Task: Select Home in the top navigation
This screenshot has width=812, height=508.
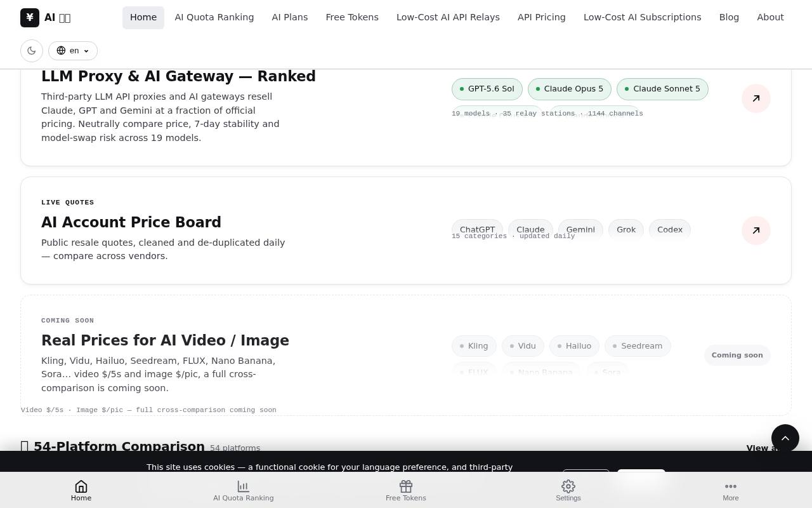Action: [143, 17]
